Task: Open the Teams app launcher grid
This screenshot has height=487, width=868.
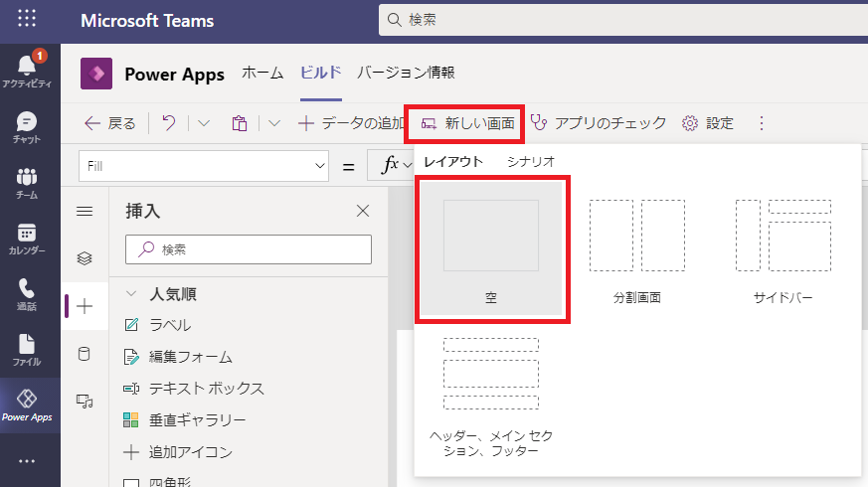Action: coord(27,18)
